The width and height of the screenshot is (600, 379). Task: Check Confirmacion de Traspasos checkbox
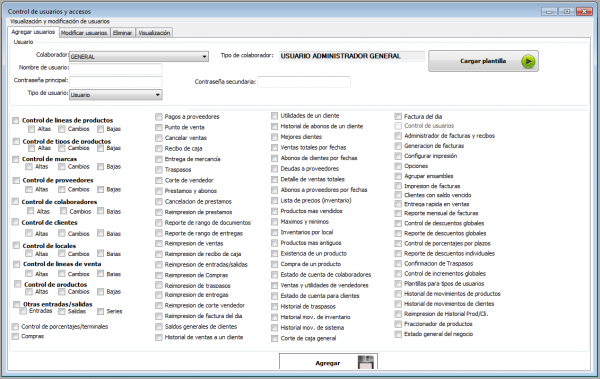tap(398, 263)
